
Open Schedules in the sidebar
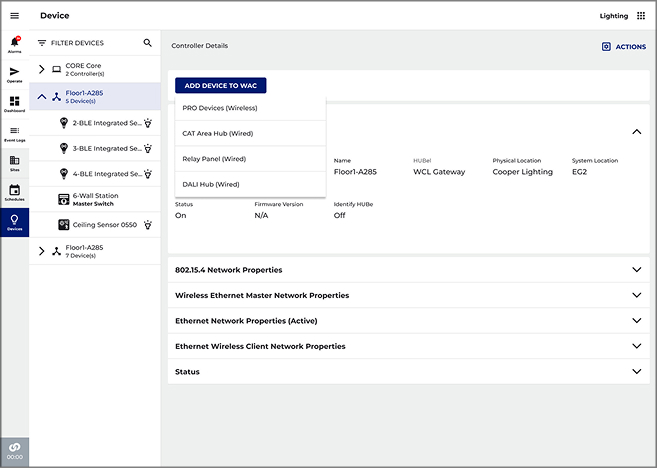point(15,193)
